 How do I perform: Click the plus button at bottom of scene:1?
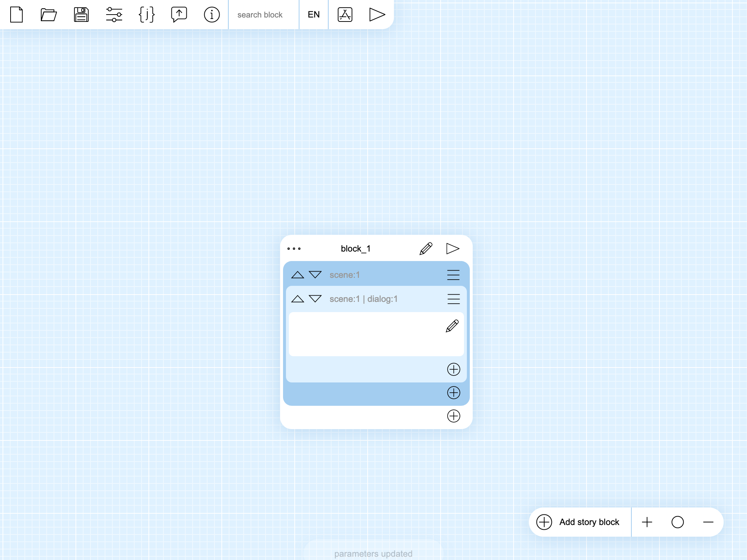tap(453, 392)
